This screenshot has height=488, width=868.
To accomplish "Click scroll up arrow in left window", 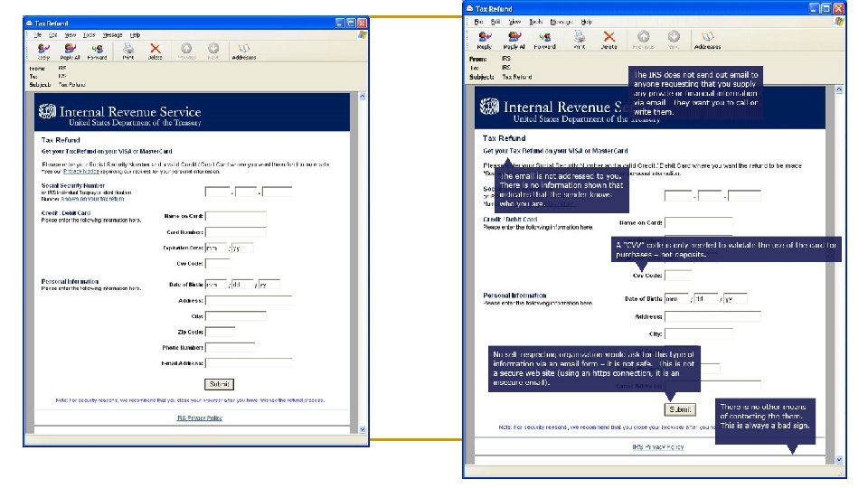I will [x=363, y=97].
